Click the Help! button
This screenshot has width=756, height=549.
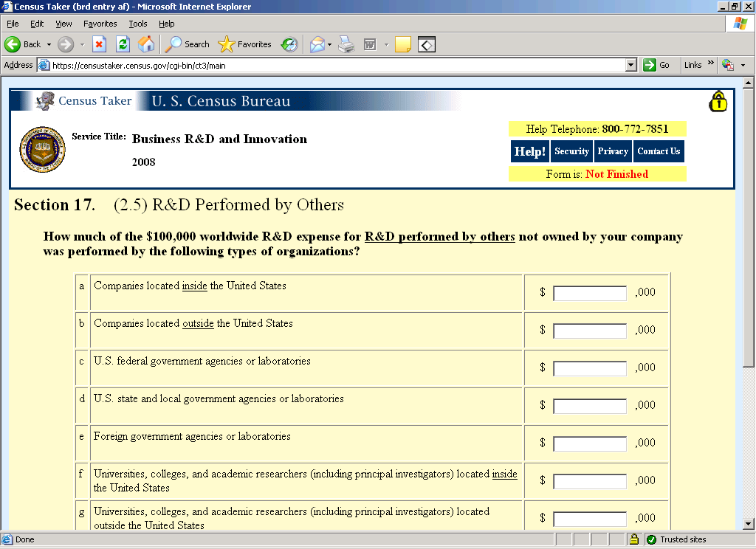(x=529, y=151)
